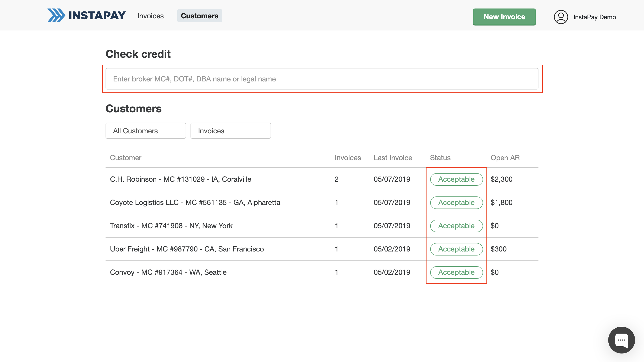Focus the broker MC# search field
The width and height of the screenshot is (644, 362).
click(322, 79)
